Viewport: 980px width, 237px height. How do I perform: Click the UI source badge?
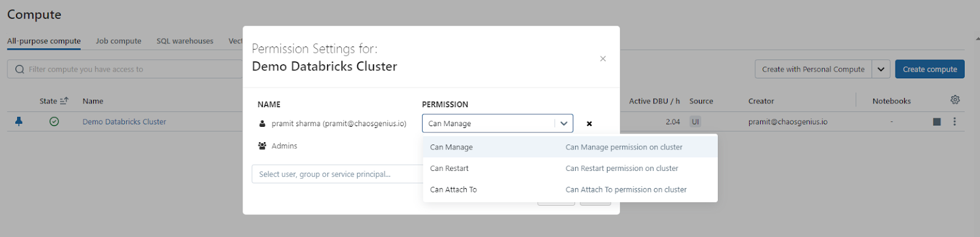tap(695, 122)
